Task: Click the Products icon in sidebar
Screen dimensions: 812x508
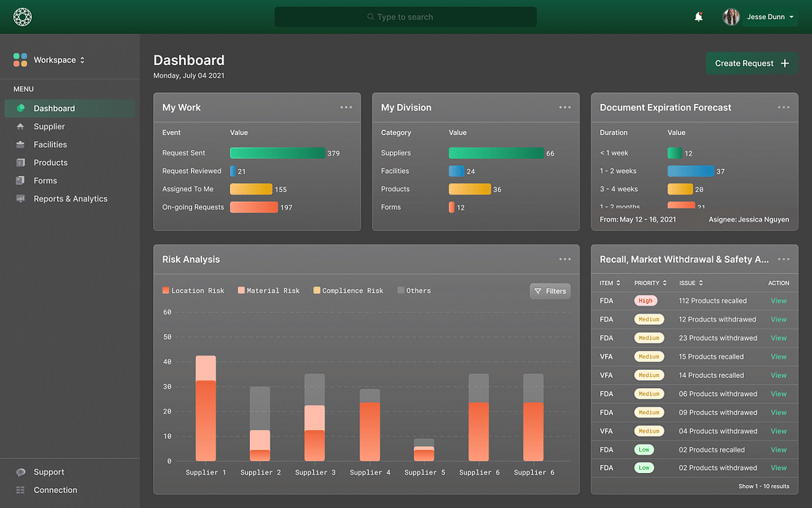Action: point(21,163)
